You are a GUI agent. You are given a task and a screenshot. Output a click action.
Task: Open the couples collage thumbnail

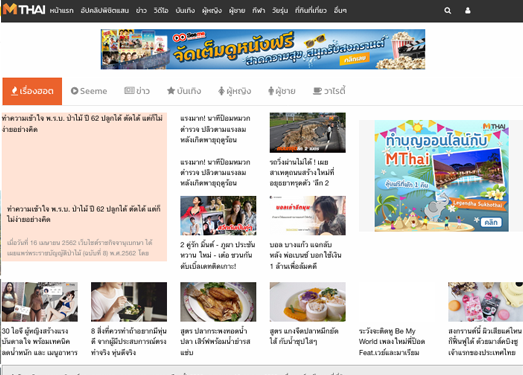pos(218,216)
